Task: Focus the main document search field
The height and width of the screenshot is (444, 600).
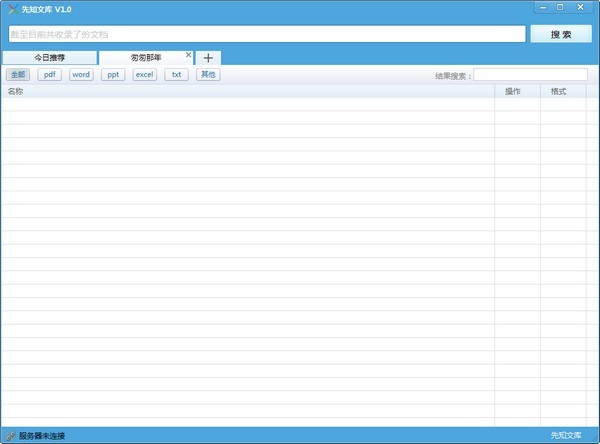Action: click(266, 34)
